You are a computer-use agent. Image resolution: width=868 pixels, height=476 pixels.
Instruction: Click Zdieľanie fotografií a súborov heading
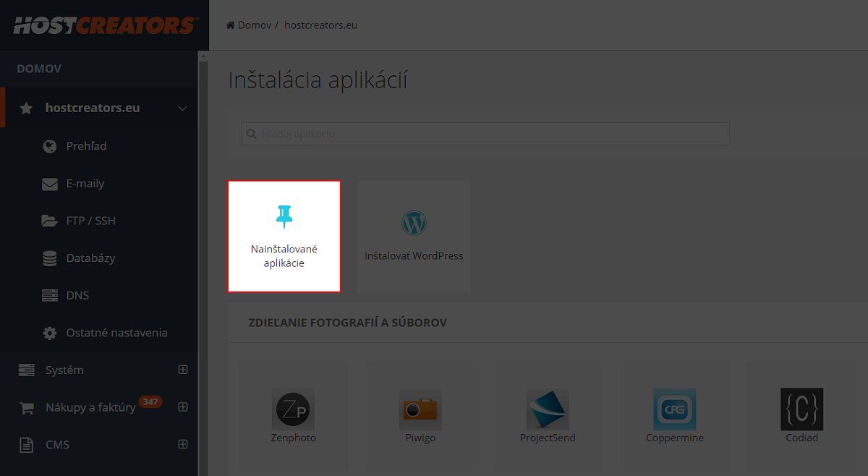pyautogui.click(x=347, y=323)
